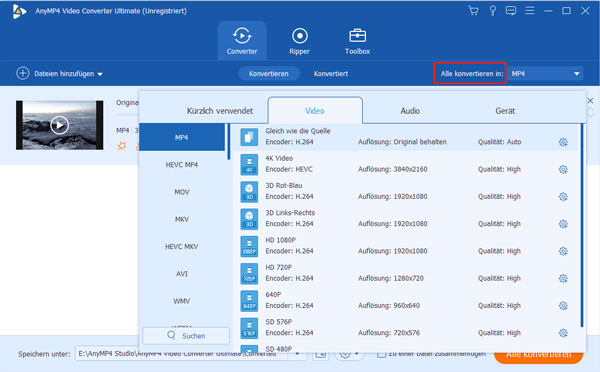600x372 pixels.
Task: Open settings gear for 640P preset
Action: pyautogui.click(x=563, y=306)
